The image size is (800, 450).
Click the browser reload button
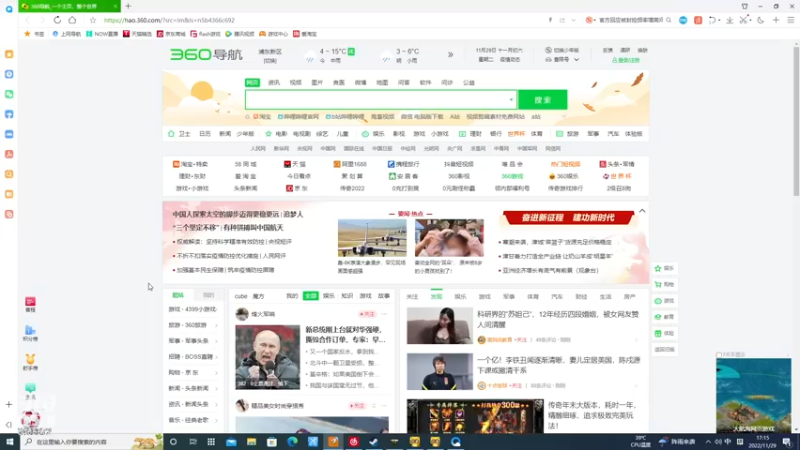57,20
